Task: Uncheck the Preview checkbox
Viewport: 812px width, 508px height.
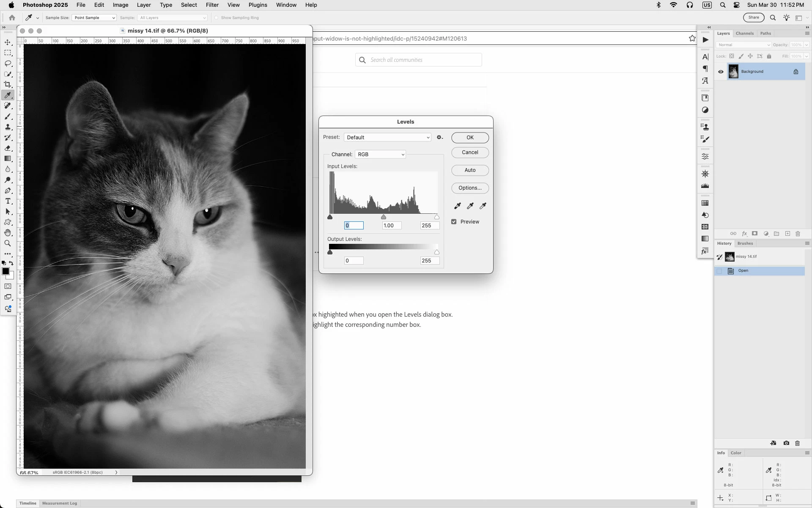Action: tap(454, 222)
